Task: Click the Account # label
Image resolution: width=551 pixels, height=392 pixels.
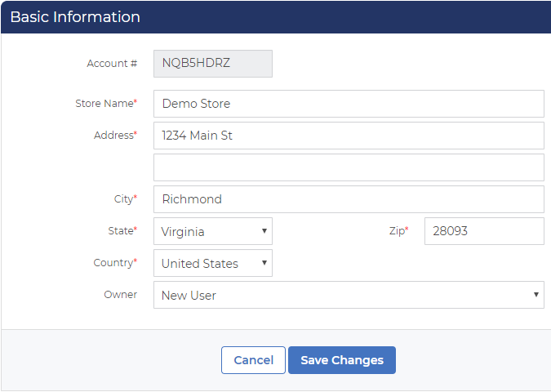Action: [112, 64]
